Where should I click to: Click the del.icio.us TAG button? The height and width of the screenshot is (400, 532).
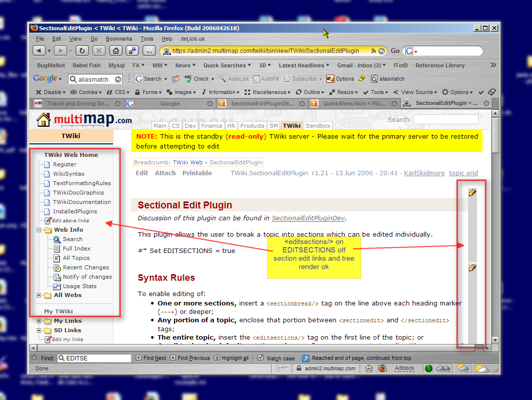point(149,51)
